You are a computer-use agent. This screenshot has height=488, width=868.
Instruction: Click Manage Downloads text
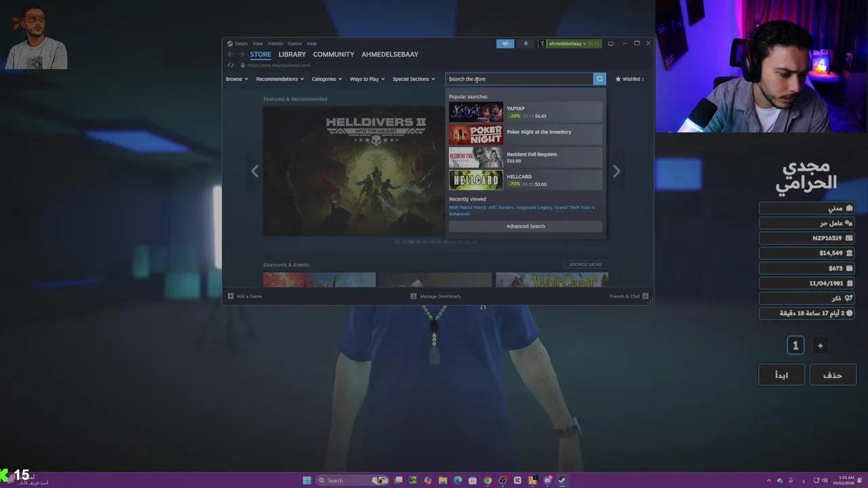440,296
